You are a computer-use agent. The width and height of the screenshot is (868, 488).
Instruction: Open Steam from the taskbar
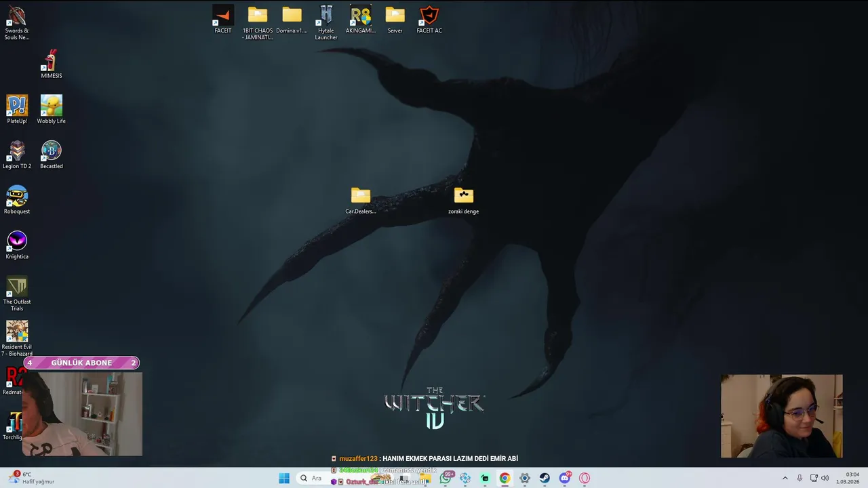tap(545, 479)
